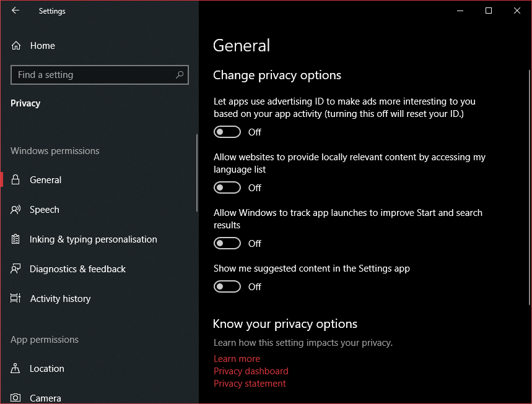
Task: Click the Camera icon in sidebar
Action: coord(15,398)
